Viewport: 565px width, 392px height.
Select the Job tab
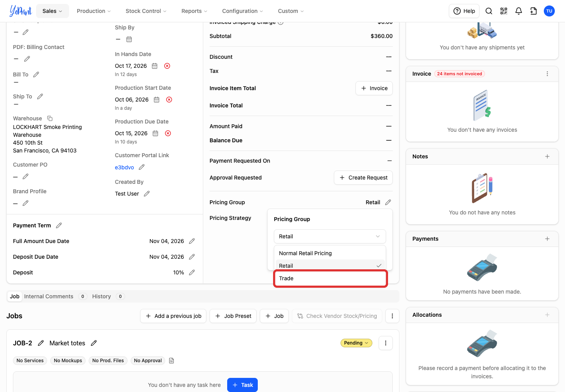click(15, 296)
